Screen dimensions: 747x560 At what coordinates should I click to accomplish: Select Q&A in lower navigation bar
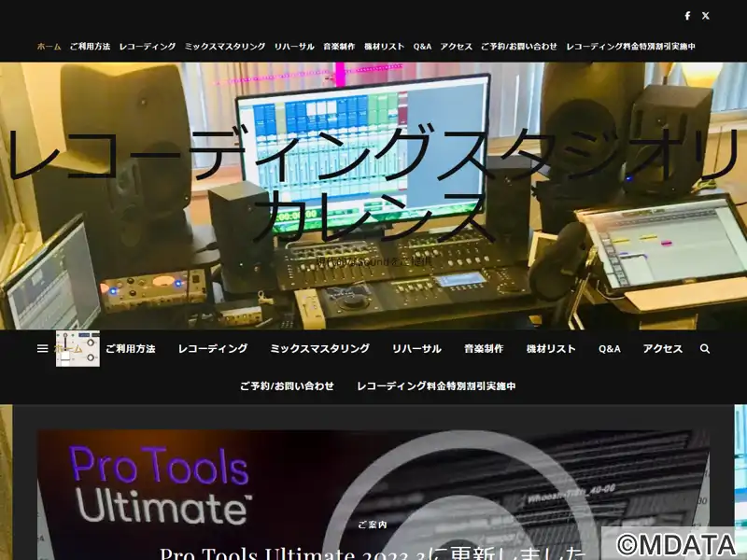[610, 348]
